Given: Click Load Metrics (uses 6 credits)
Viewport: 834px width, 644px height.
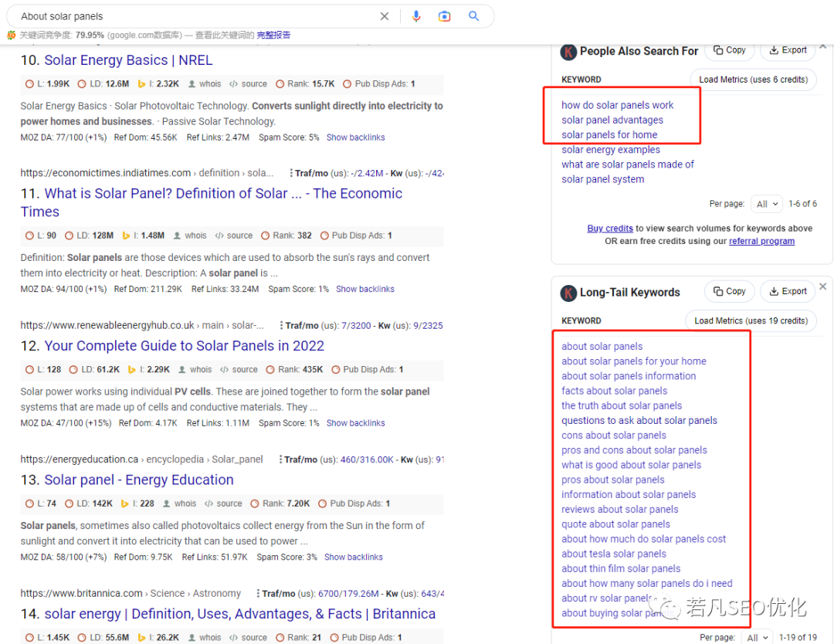Looking at the screenshot, I should (753, 80).
